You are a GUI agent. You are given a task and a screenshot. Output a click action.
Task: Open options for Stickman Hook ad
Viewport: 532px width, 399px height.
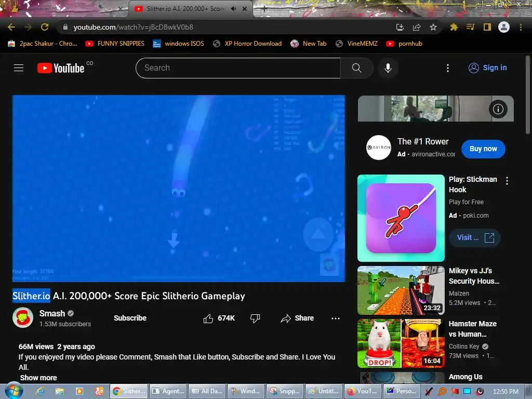(507, 181)
